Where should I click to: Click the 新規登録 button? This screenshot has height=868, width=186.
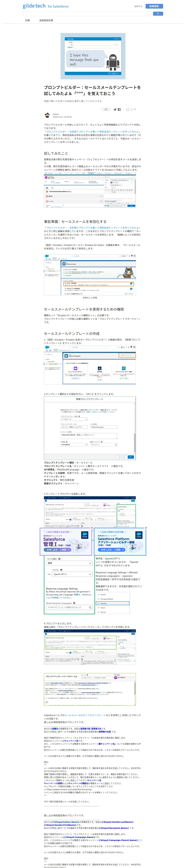pyautogui.click(x=154, y=6)
